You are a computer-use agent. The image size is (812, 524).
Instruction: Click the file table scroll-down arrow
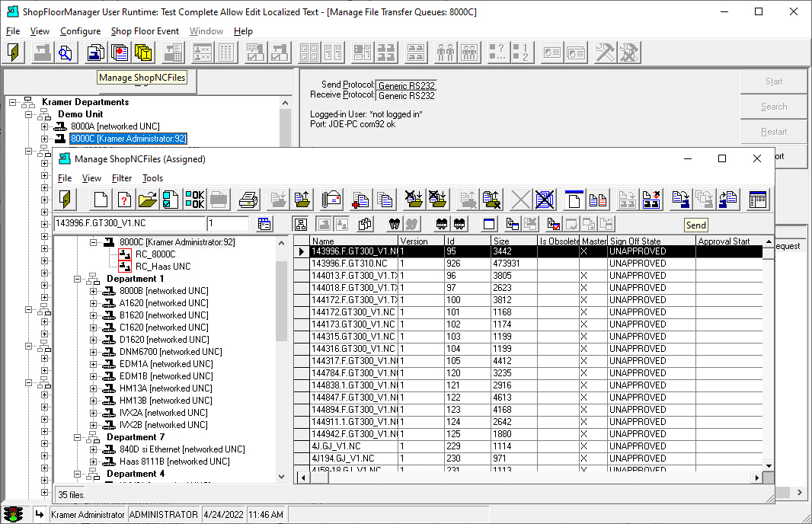[769, 466]
